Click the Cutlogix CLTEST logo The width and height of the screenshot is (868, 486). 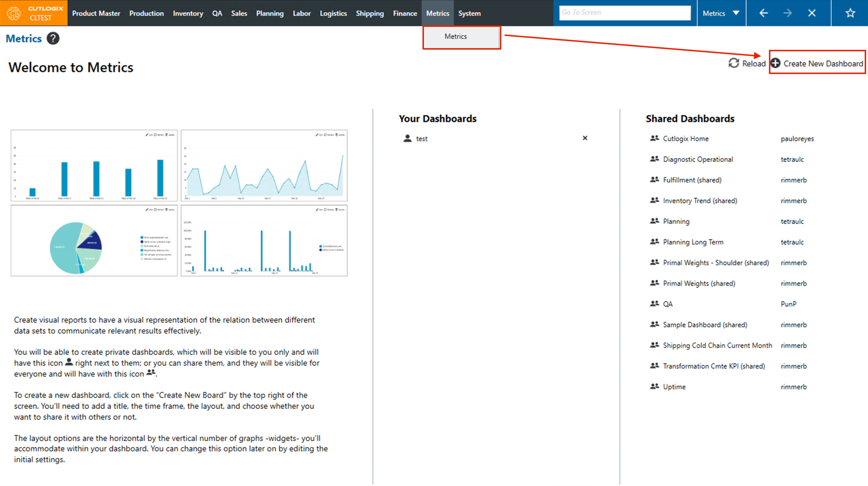(34, 13)
